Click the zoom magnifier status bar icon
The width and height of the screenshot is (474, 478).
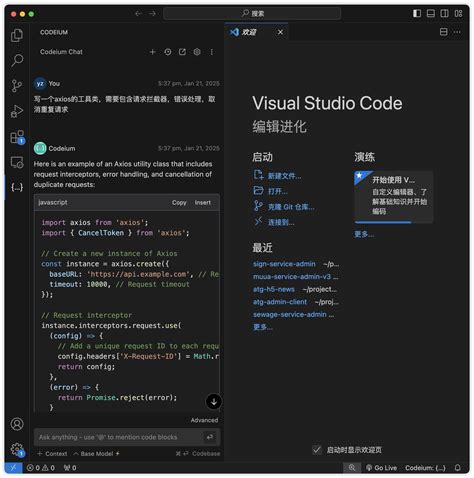tap(352, 468)
